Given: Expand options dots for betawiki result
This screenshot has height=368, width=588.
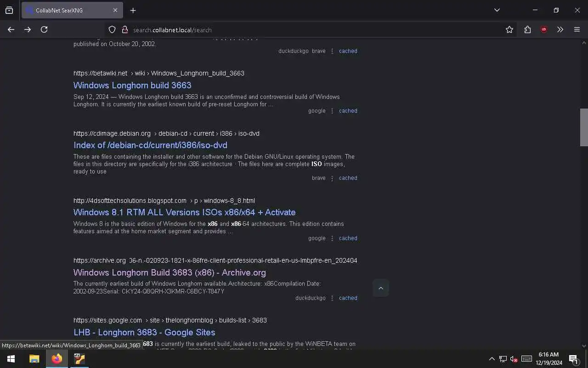Looking at the screenshot, I should click(332, 111).
